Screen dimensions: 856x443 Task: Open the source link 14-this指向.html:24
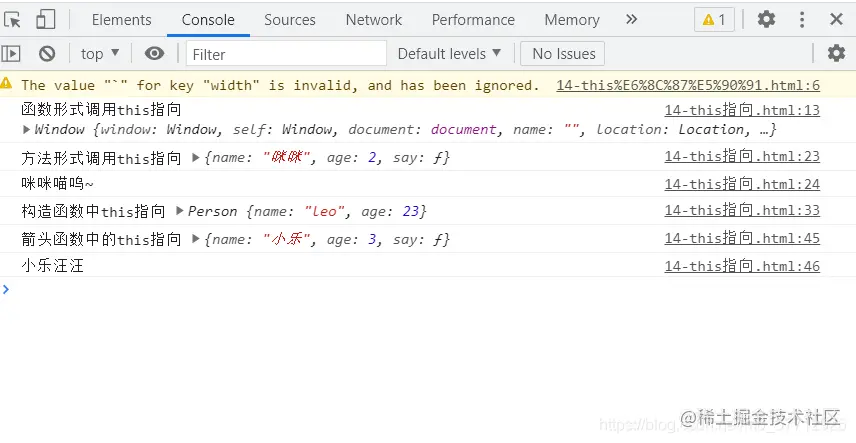[742, 184]
